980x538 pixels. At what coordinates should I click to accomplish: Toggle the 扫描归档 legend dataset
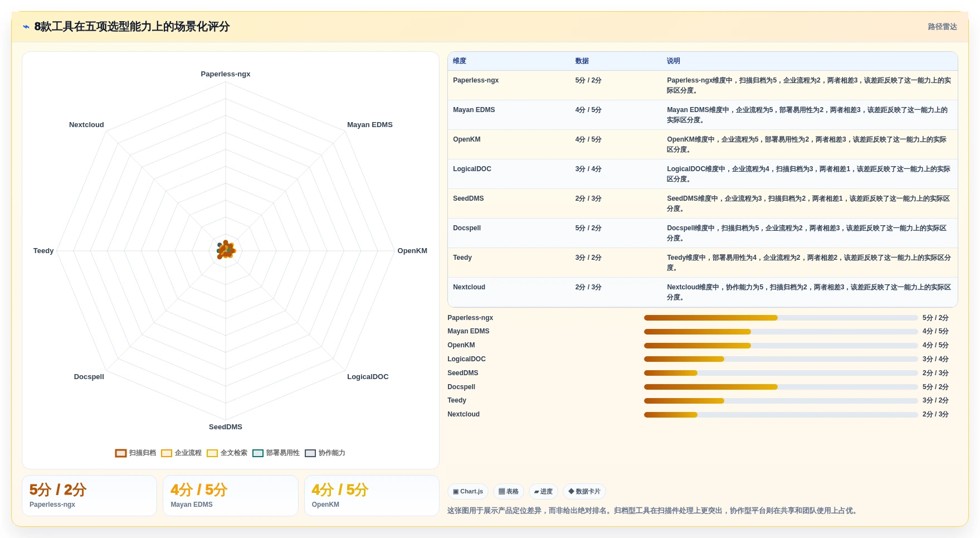click(135, 453)
